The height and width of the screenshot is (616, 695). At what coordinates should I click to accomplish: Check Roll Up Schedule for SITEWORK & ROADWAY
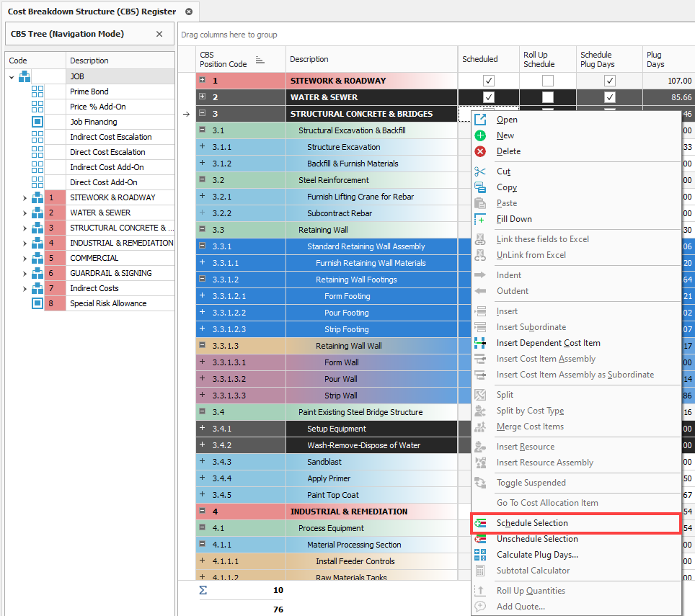548,81
